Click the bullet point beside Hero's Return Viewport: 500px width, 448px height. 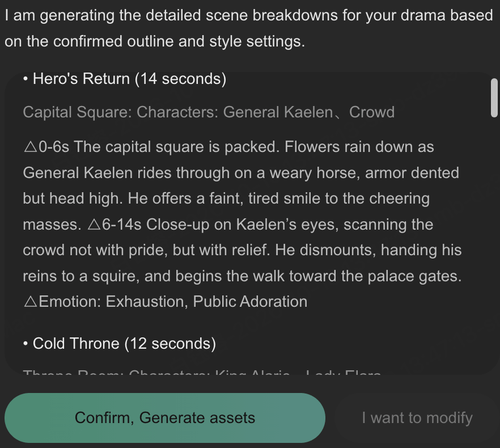pos(26,79)
